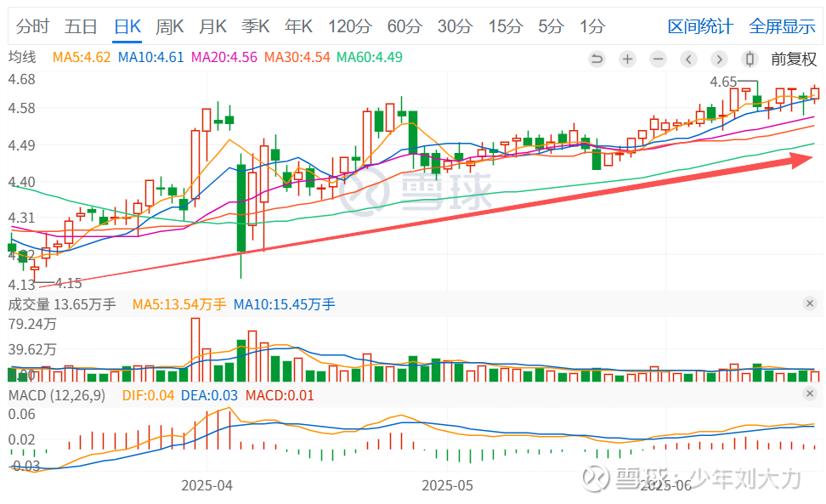The height and width of the screenshot is (504, 826).
Task: Toggle the candlestick style icon
Action: click(x=750, y=59)
